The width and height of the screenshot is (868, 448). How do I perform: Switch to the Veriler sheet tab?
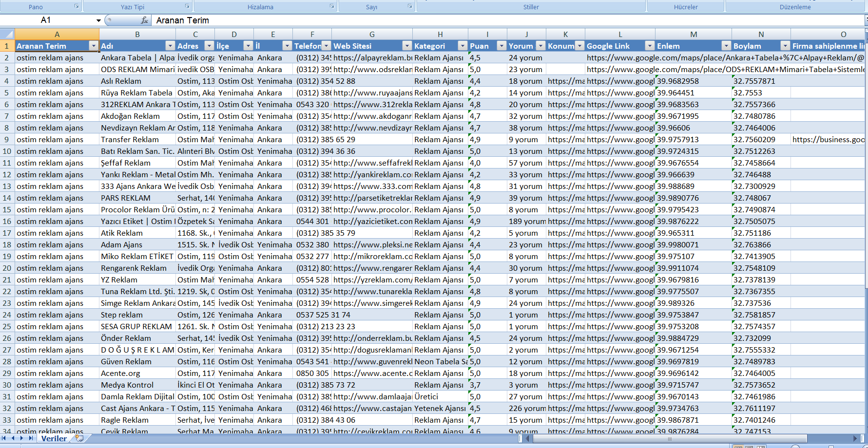click(54, 438)
